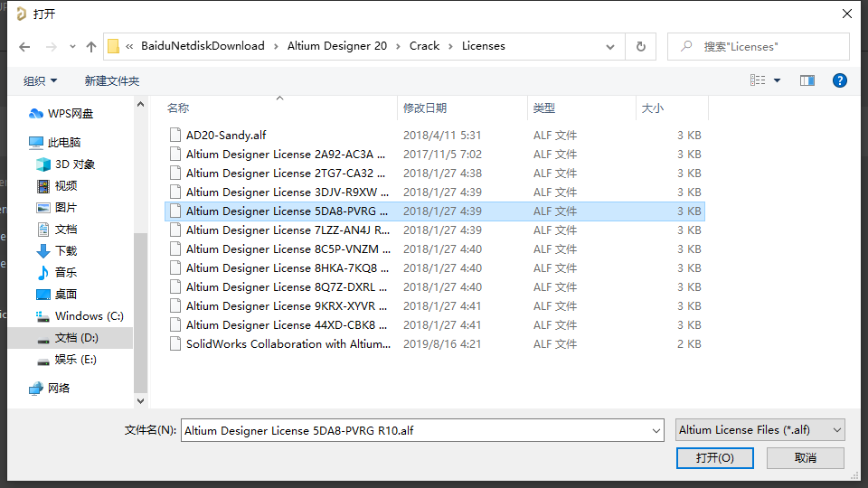This screenshot has height=488, width=868.
Task: Open 桌面 in the sidebar
Action: pos(56,295)
